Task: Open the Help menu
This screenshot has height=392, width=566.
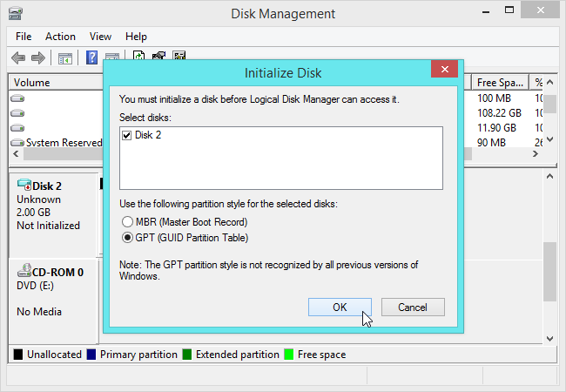Action: [136, 37]
